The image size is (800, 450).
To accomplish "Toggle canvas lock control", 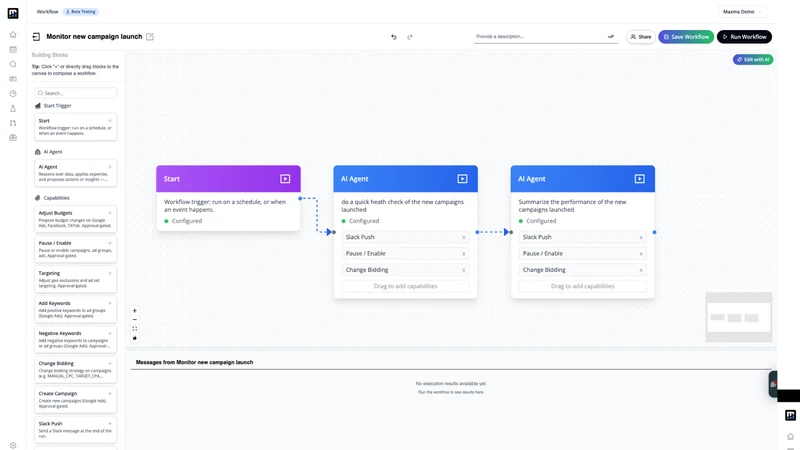I will pos(135,338).
